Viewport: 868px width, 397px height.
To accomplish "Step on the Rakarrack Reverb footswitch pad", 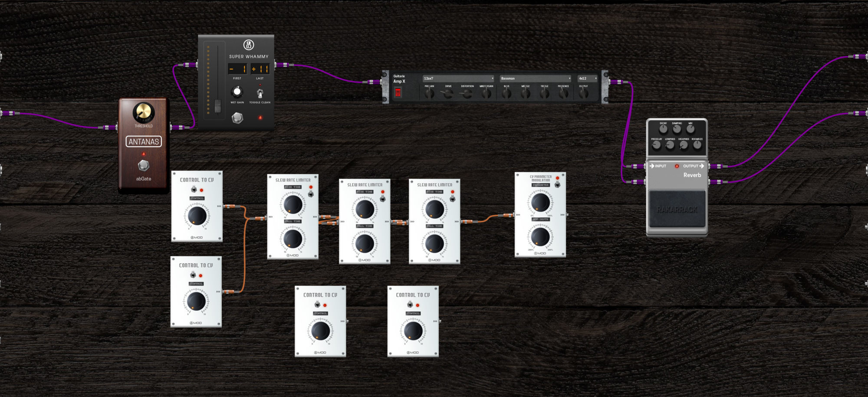I will (x=677, y=209).
